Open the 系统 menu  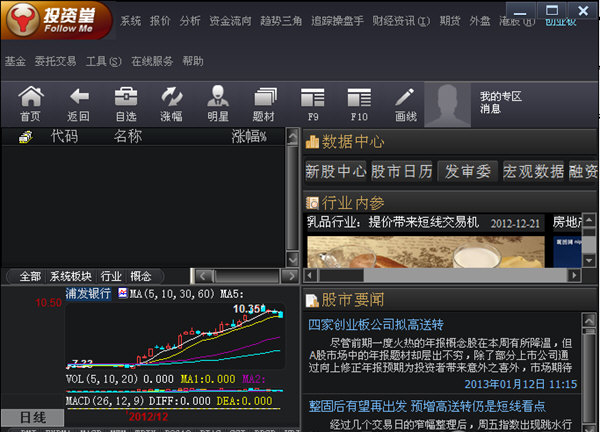(131, 21)
